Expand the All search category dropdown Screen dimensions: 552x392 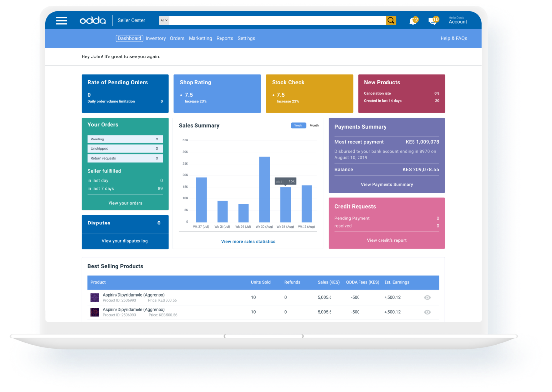coord(164,20)
